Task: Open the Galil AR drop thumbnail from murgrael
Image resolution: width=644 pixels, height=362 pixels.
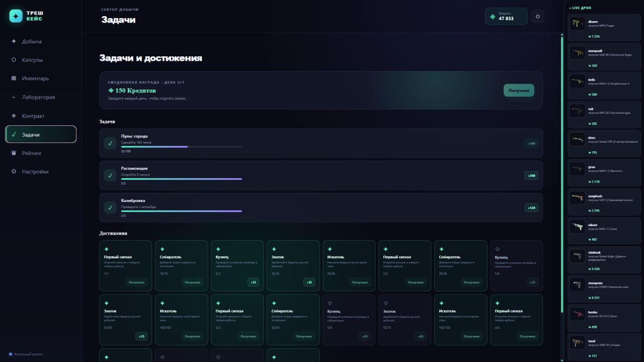Action: (578, 52)
